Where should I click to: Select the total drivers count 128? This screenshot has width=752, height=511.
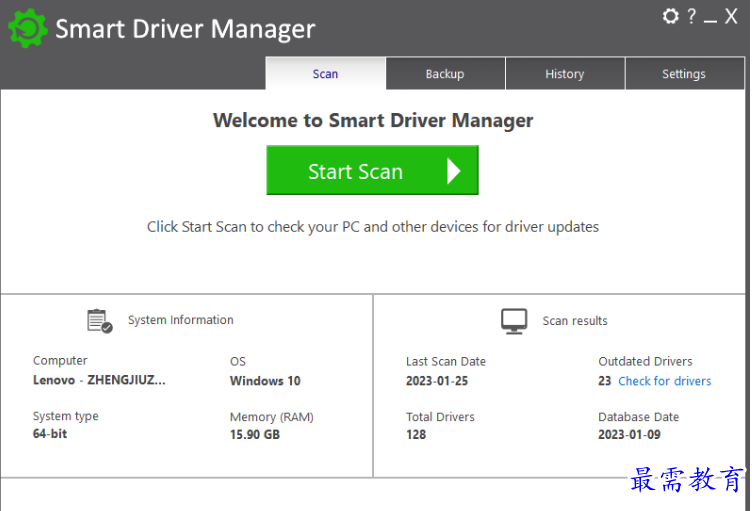pyautogui.click(x=416, y=435)
